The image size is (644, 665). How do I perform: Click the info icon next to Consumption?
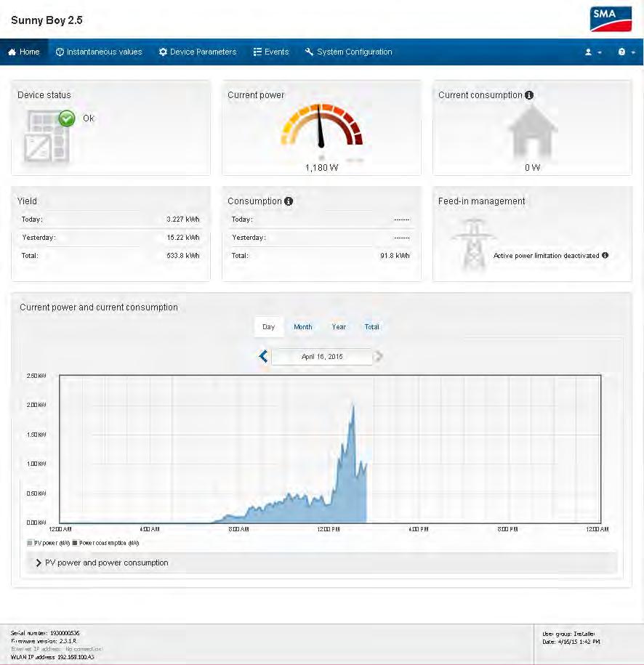point(289,201)
